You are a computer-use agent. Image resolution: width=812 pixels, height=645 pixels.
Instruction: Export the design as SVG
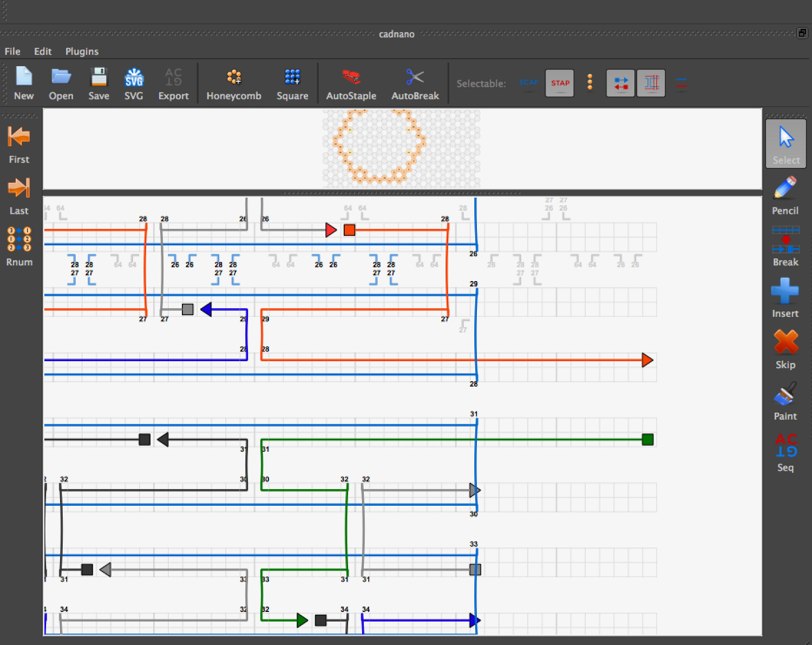point(134,84)
